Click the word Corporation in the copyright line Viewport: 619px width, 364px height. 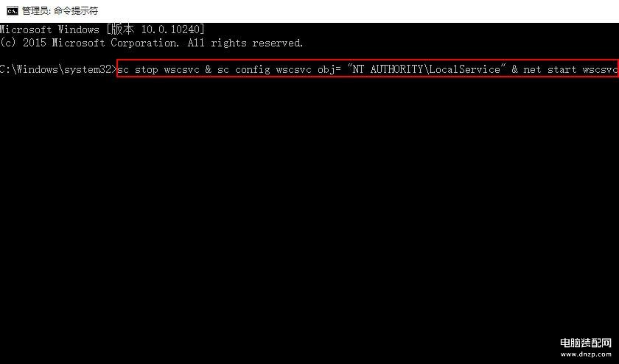[x=144, y=43]
